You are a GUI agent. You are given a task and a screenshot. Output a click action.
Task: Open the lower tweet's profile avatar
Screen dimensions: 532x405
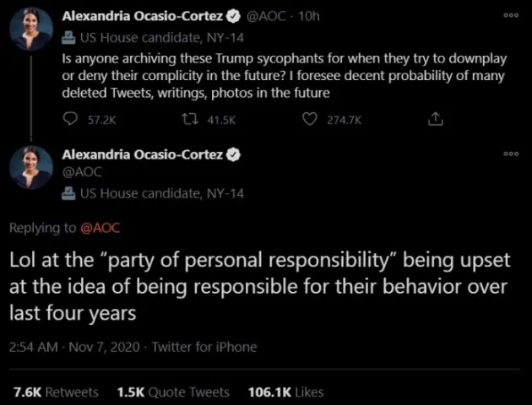click(31, 166)
